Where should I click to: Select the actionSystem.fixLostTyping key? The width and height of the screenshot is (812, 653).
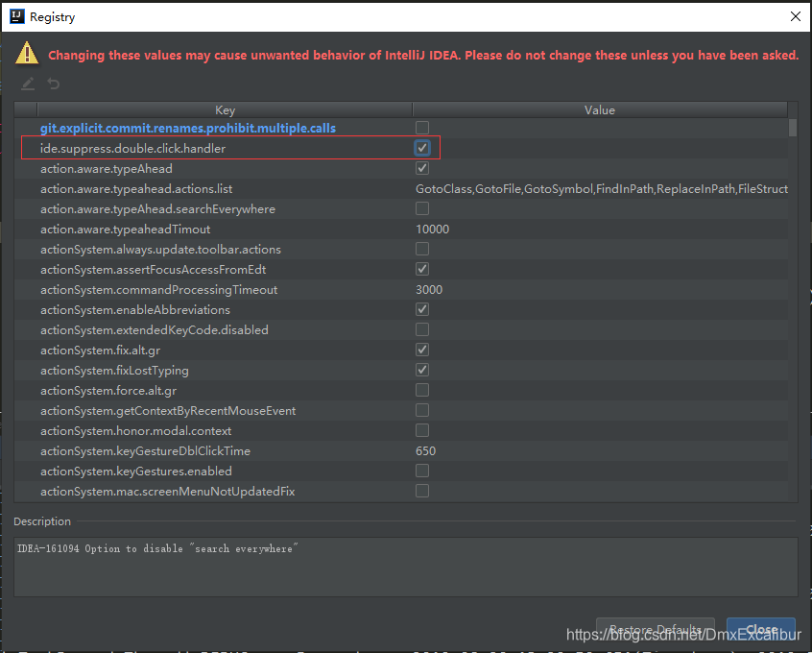pyautogui.click(x=114, y=371)
